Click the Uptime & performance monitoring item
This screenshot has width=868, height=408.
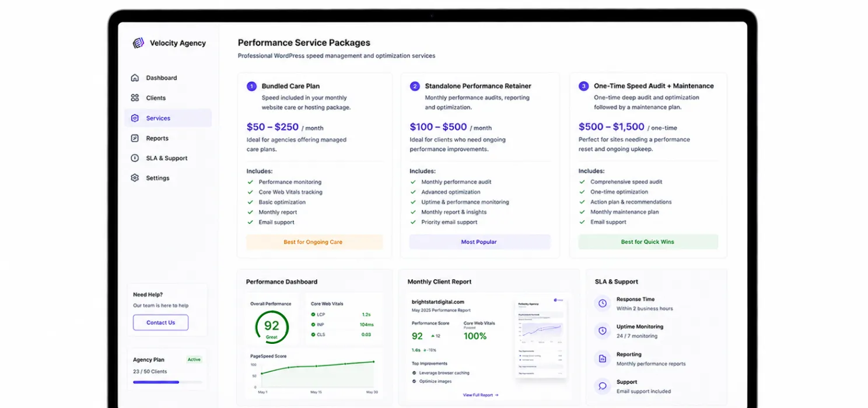(465, 202)
